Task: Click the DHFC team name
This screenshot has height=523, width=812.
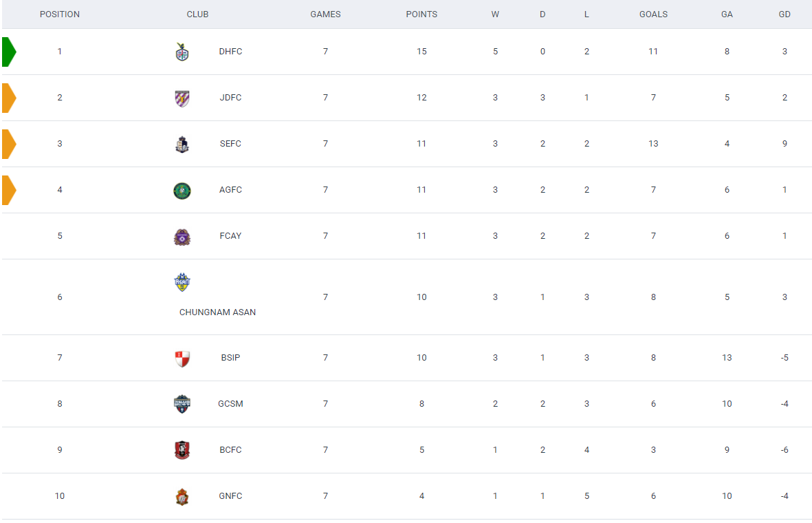Action: point(230,52)
